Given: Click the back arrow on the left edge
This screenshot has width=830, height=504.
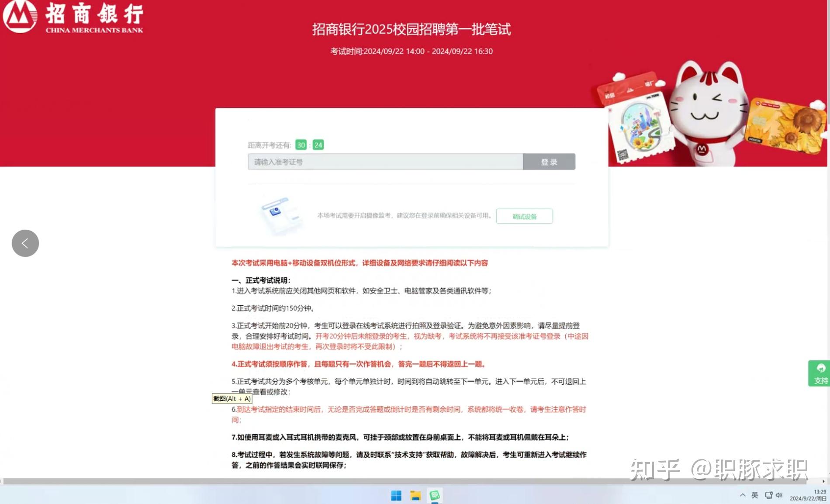Looking at the screenshot, I should click(25, 243).
